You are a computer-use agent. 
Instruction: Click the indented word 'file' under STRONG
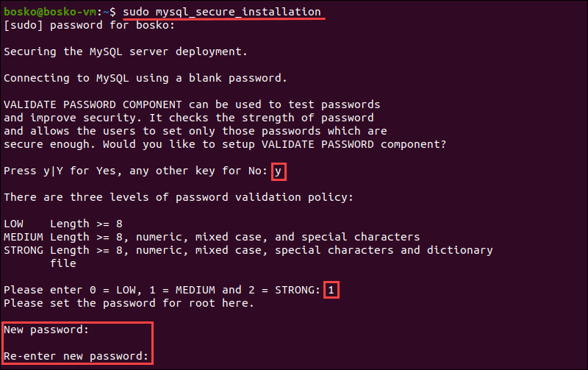63,263
